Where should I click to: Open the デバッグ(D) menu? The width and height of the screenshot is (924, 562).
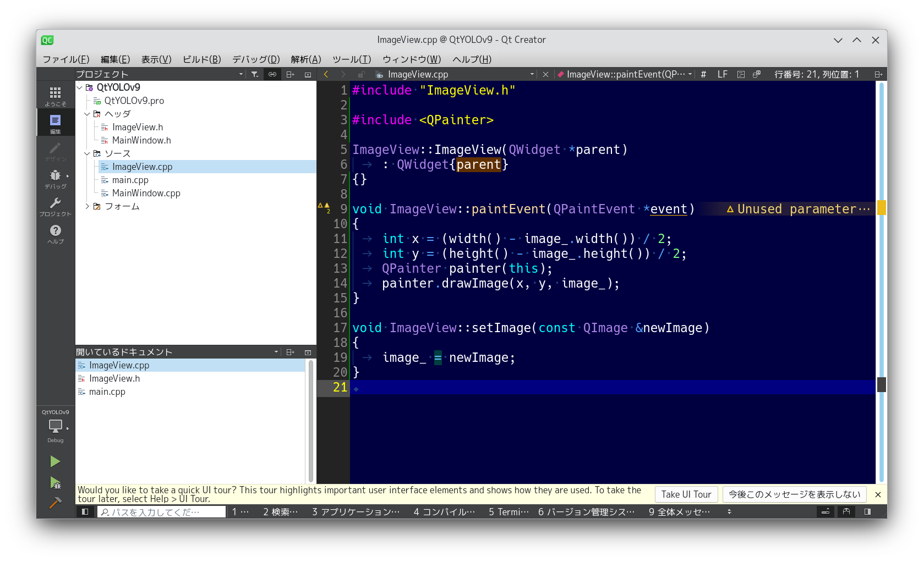click(256, 59)
